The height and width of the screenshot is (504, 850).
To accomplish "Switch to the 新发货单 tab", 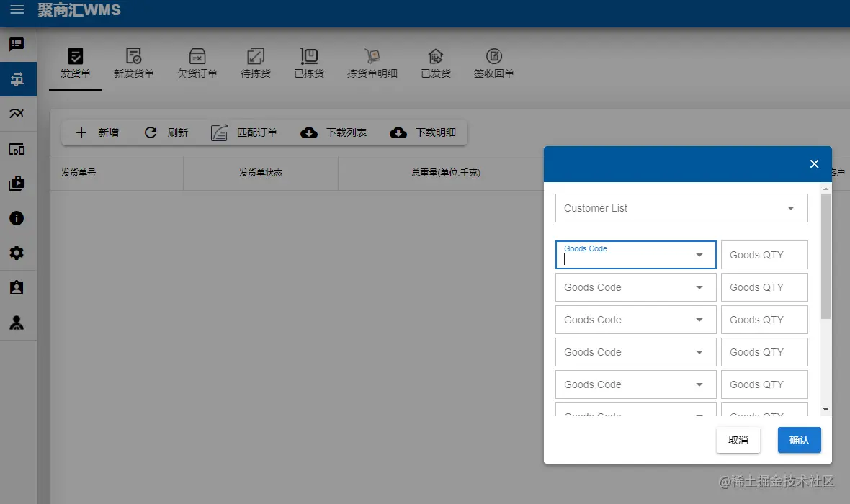I will coord(133,63).
